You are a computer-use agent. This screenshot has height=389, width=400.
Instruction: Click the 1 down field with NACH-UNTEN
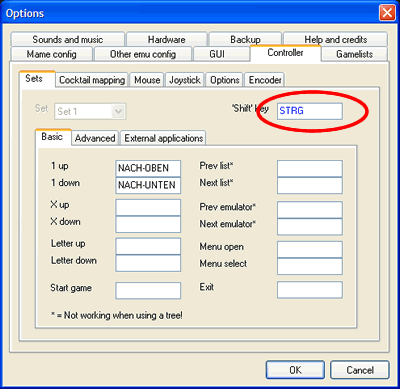[148, 185]
